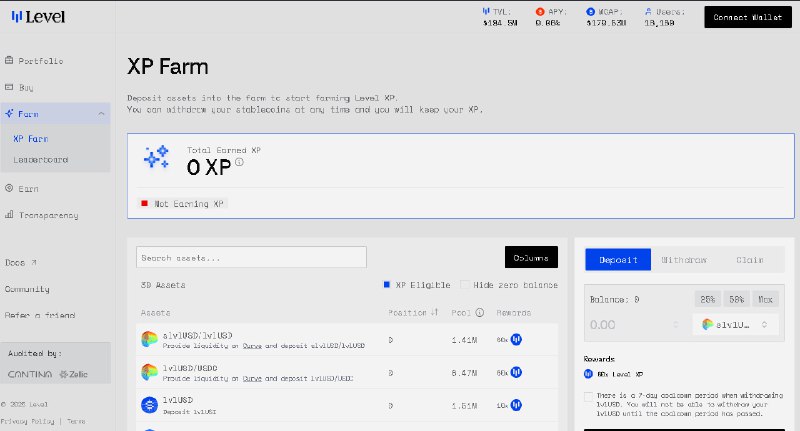The image size is (800, 431).
Task: Open the Buy page in sidebar
Action: coord(26,88)
